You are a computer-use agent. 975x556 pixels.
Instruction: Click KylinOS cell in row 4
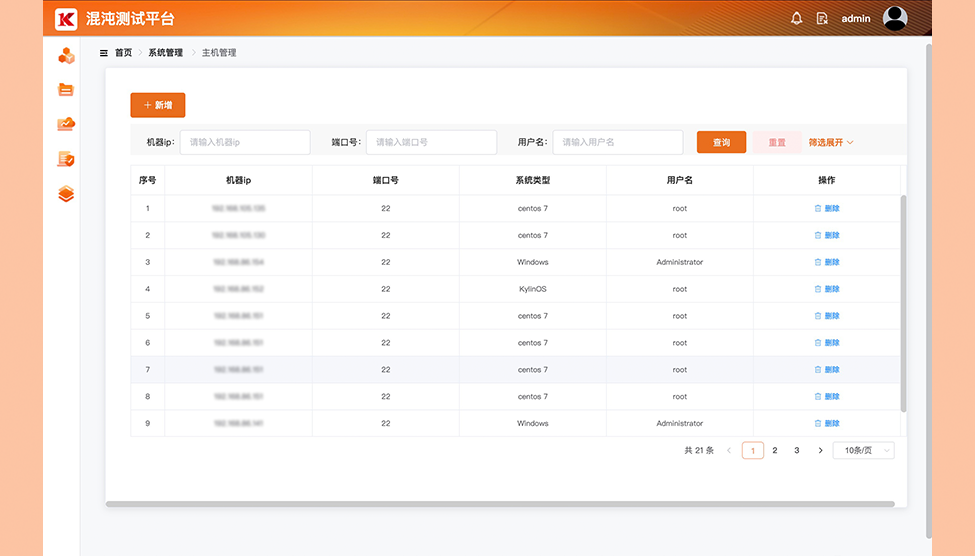[533, 289]
